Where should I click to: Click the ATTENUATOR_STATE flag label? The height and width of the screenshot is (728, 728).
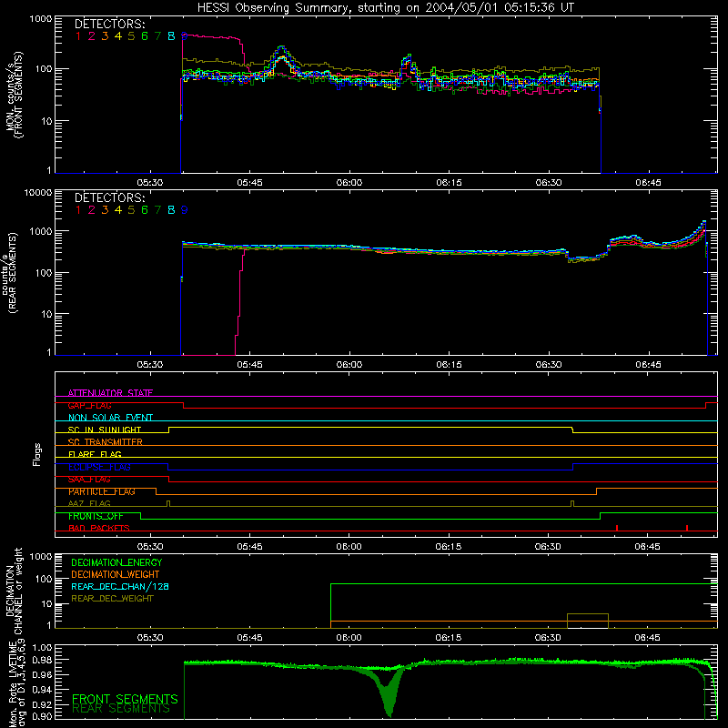pyautogui.click(x=110, y=393)
